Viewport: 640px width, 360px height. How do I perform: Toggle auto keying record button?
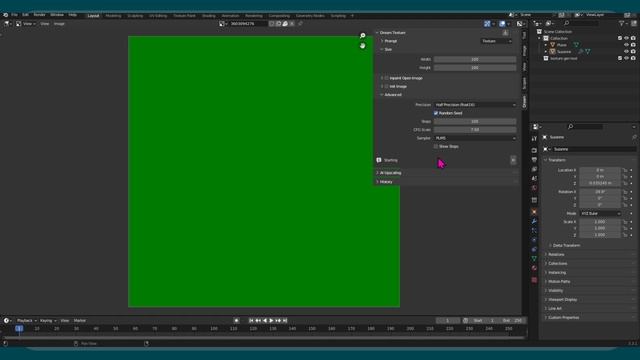pos(236,320)
